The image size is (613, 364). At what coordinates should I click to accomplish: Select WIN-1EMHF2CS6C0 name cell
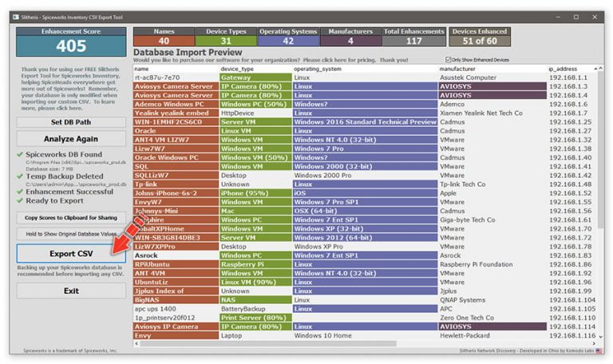point(176,122)
